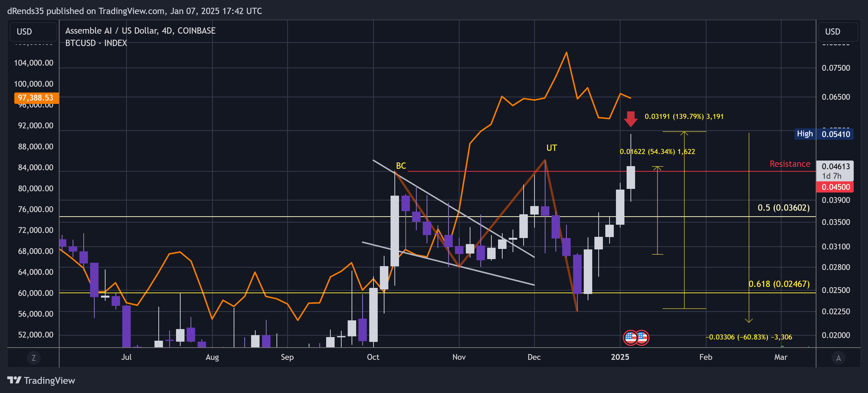Viewport: 868px width, 393px height.
Task: Click the Aug label on time axis
Action: [x=212, y=357]
